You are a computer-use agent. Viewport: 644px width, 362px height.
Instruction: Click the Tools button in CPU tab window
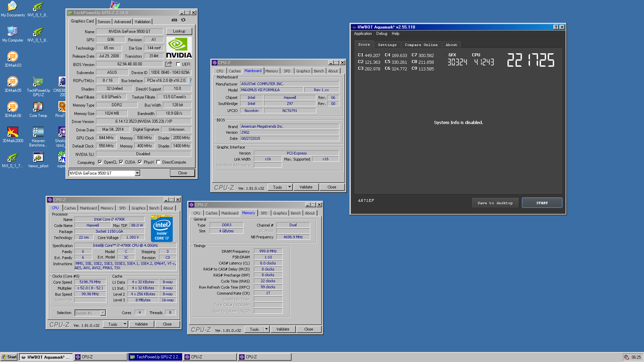(113, 324)
